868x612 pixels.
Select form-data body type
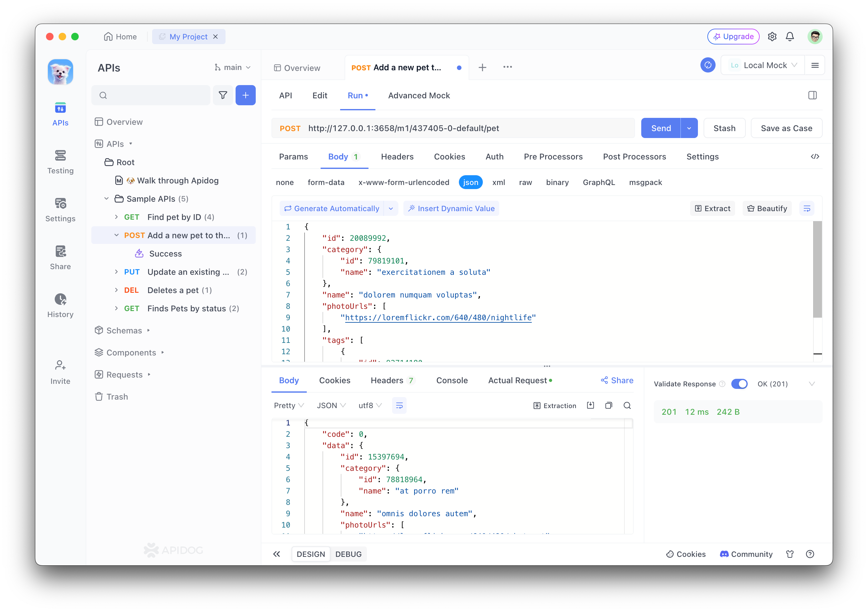coord(326,182)
